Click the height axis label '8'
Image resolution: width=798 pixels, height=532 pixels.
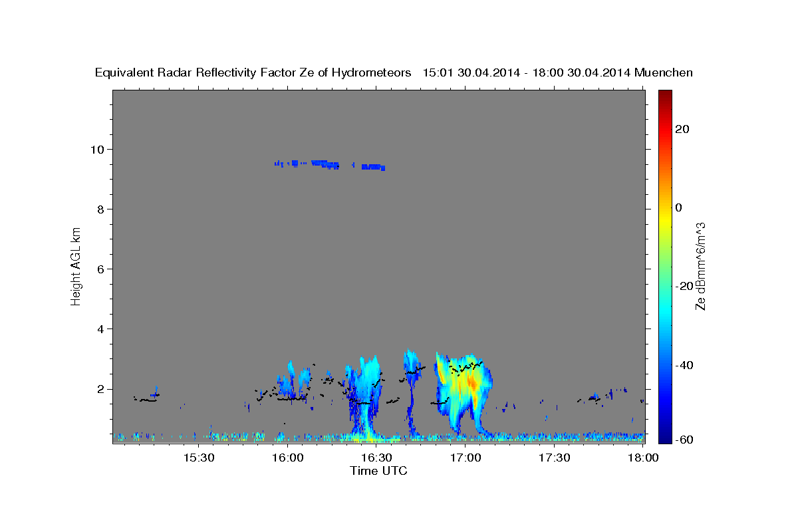102,209
